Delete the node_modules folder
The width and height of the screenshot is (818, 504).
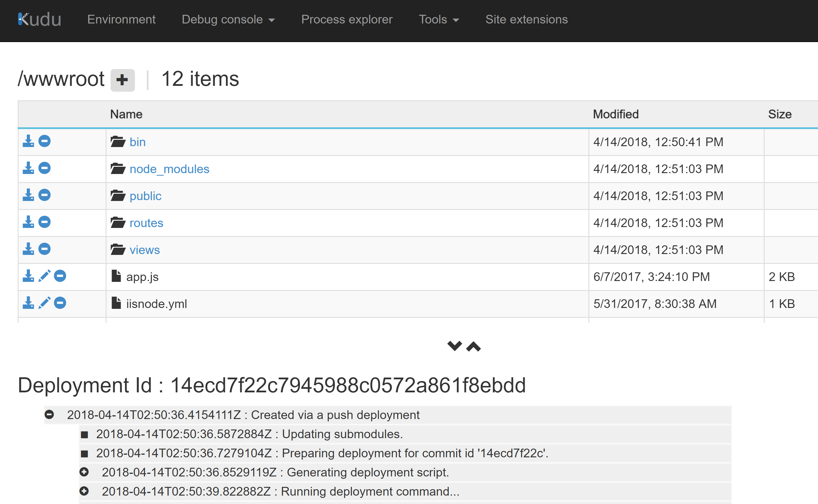[x=44, y=168]
